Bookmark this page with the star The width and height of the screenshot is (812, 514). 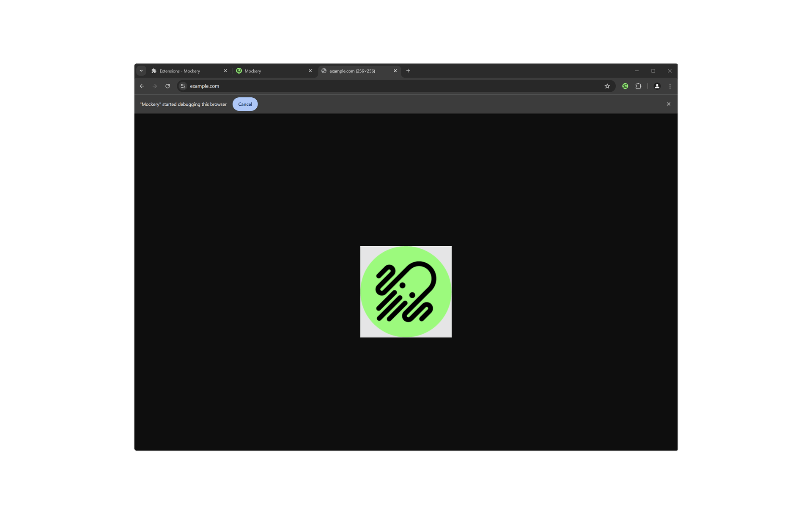[607, 86]
